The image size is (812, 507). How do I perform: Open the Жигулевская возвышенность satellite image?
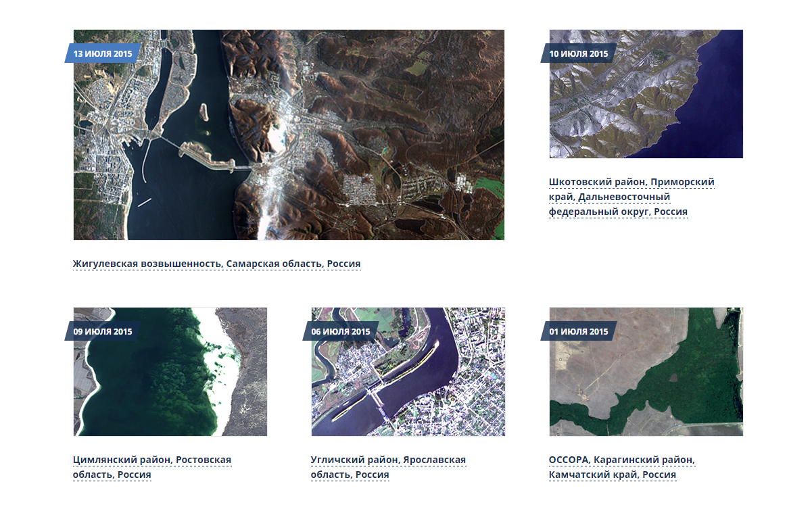(289, 135)
